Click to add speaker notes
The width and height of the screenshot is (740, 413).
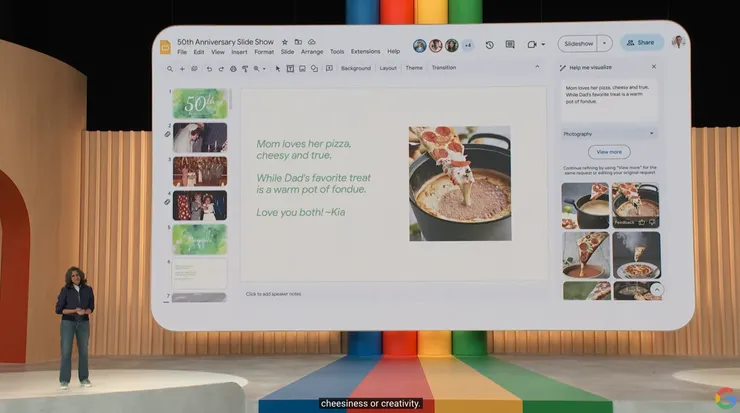pos(273,294)
